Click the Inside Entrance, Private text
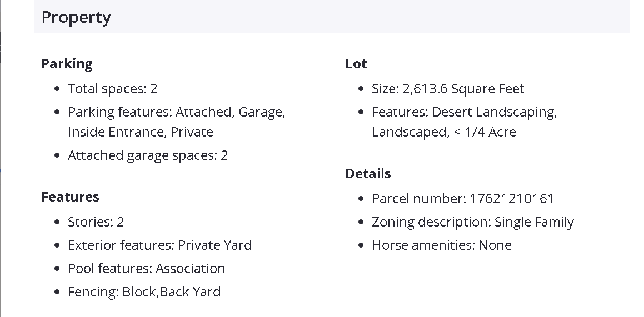 coord(140,132)
